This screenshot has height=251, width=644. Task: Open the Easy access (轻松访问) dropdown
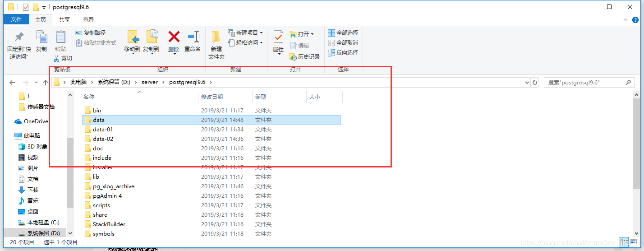[x=245, y=43]
